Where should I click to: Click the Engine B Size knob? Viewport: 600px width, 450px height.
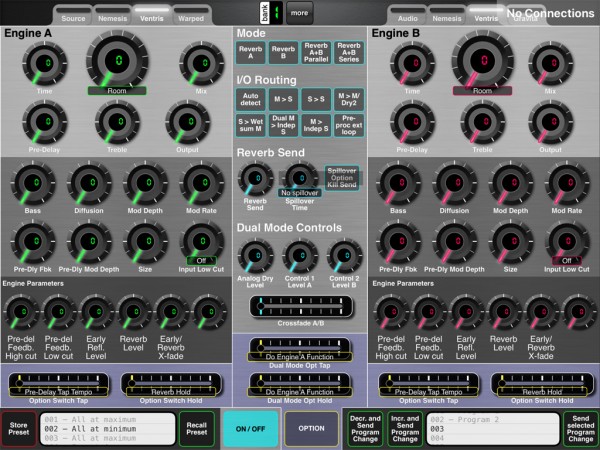coord(511,242)
